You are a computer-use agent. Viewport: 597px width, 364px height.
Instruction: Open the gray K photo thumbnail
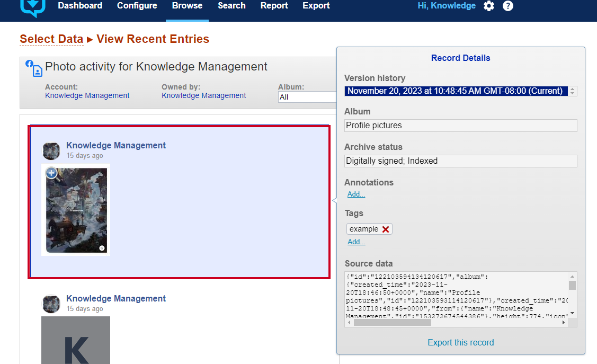click(x=76, y=340)
